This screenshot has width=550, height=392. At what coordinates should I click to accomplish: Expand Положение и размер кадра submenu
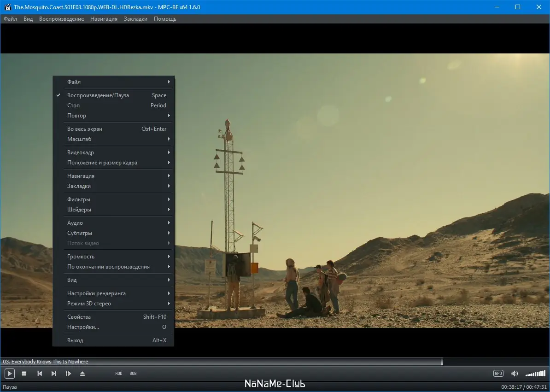click(113, 163)
